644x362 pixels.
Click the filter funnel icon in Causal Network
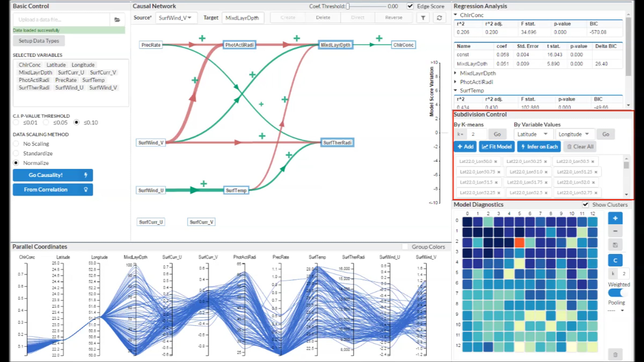click(x=423, y=18)
